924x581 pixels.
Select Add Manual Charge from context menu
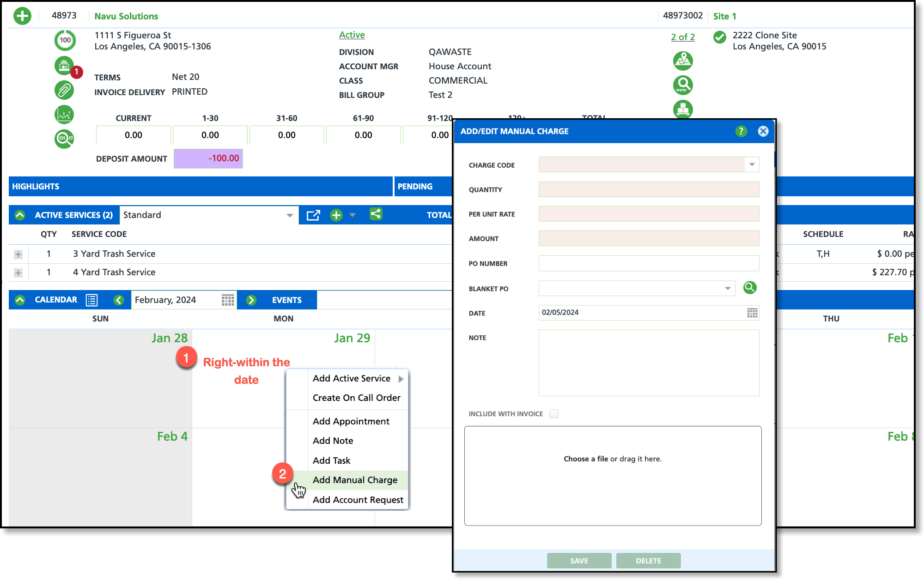point(355,480)
